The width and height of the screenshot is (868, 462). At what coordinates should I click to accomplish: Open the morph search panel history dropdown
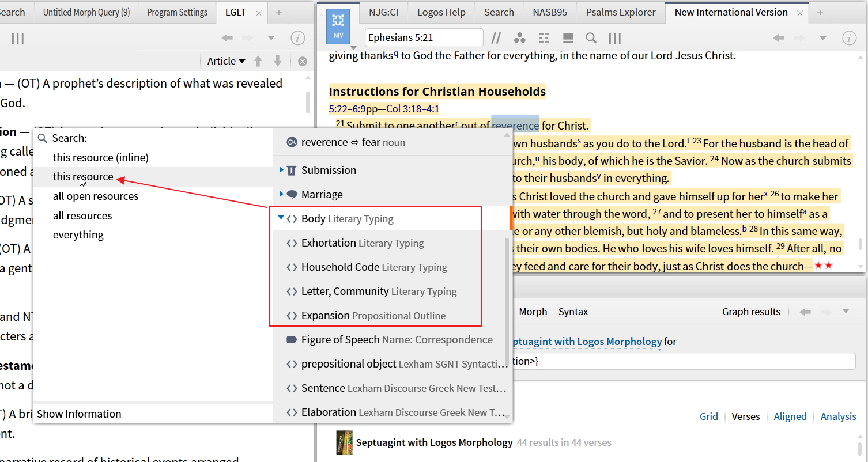coord(846,312)
